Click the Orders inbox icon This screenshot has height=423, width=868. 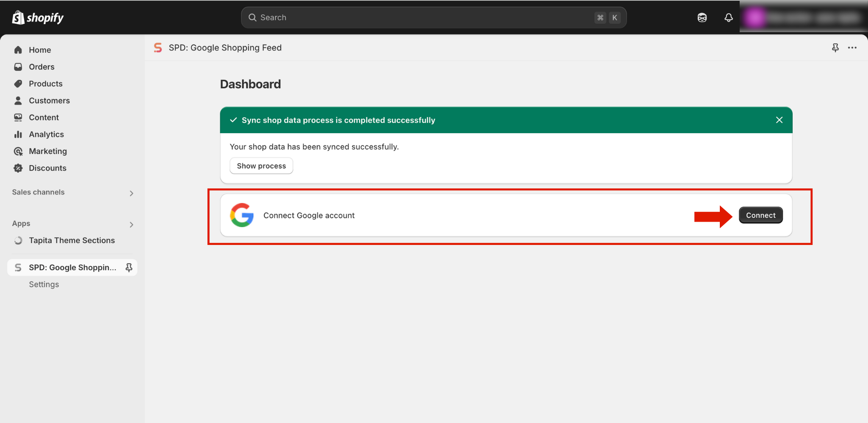click(18, 67)
